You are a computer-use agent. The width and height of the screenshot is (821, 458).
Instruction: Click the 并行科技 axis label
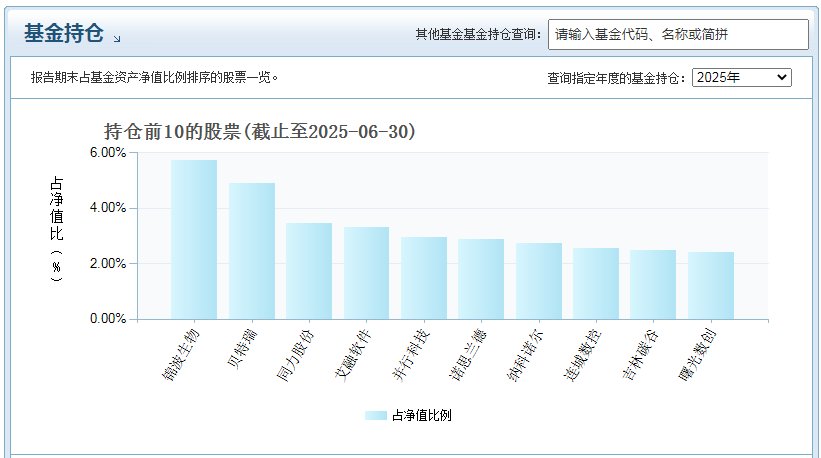click(x=411, y=355)
